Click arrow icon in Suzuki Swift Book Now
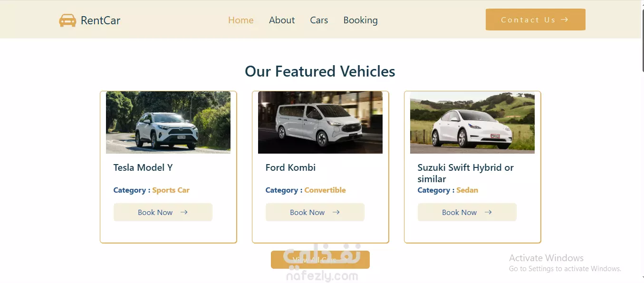 coord(488,212)
